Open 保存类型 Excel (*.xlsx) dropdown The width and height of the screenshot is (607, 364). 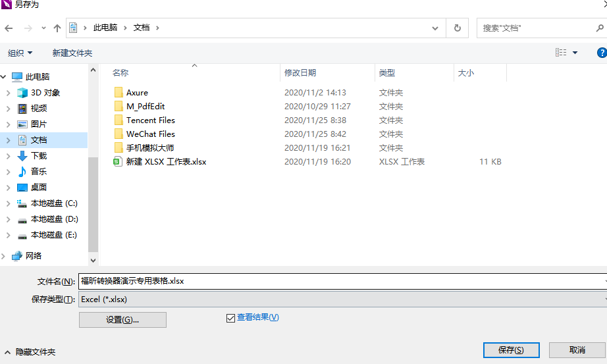(x=342, y=299)
